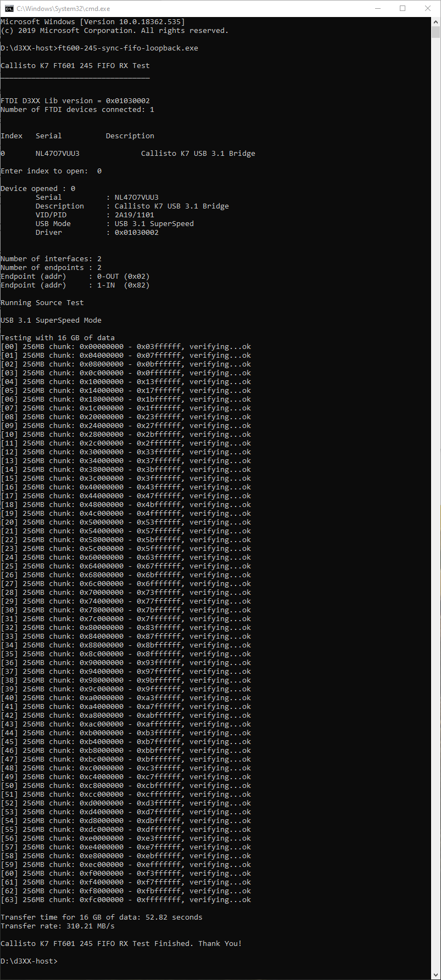Minimize the command prompt window

(x=377, y=9)
